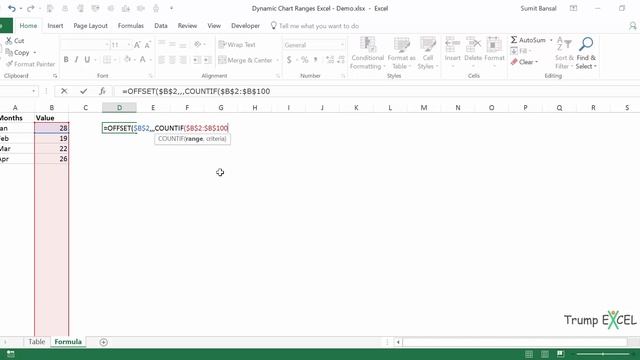The height and width of the screenshot is (360, 640).
Task: Select column H header
Action: click(x=255, y=108)
